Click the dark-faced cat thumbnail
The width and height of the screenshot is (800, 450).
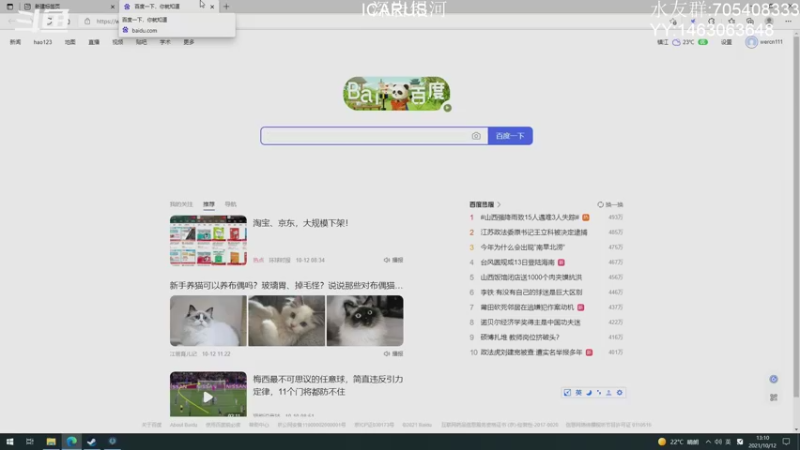coord(365,321)
